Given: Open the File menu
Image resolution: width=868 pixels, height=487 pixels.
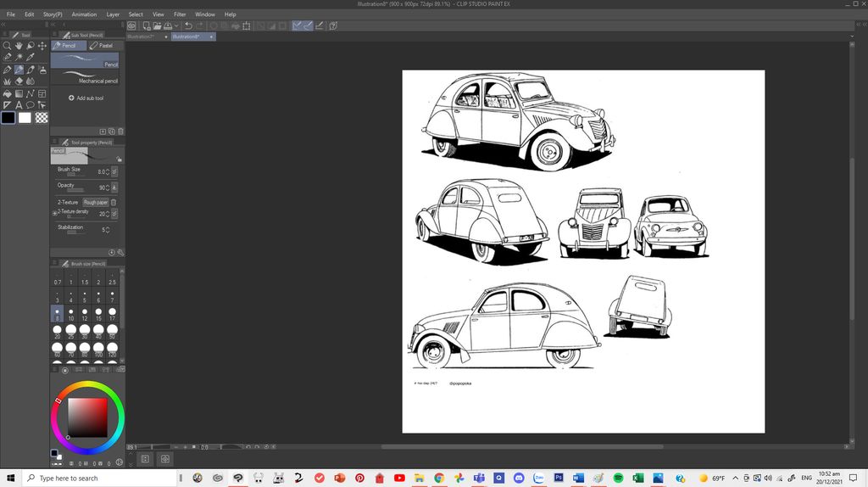Looking at the screenshot, I should [x=10, y=14].
